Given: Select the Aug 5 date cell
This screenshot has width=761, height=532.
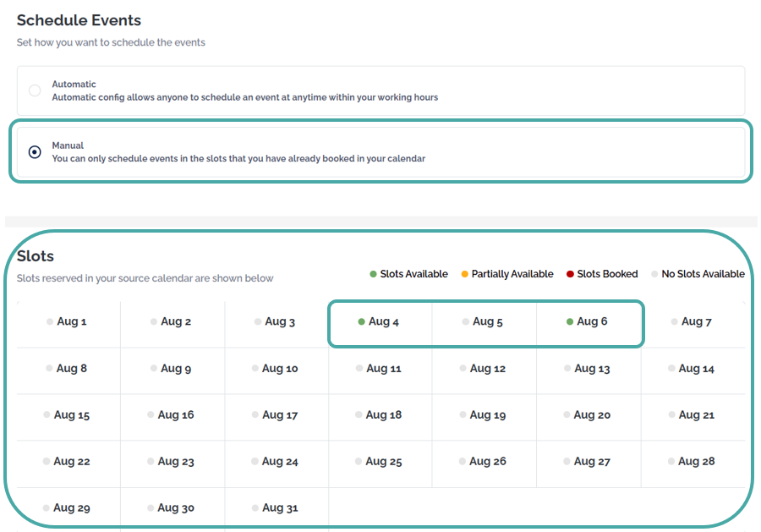Looking at the screenshot, I should tap(484, 321).
